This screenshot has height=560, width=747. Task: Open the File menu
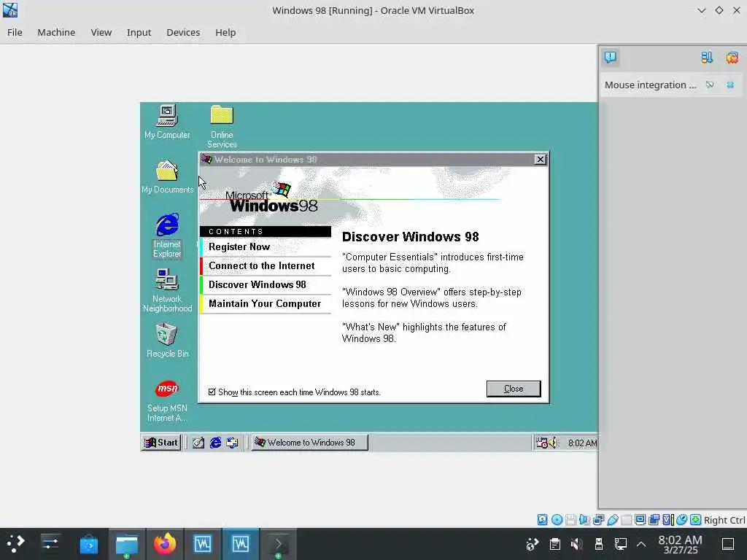tap(15, 32)
